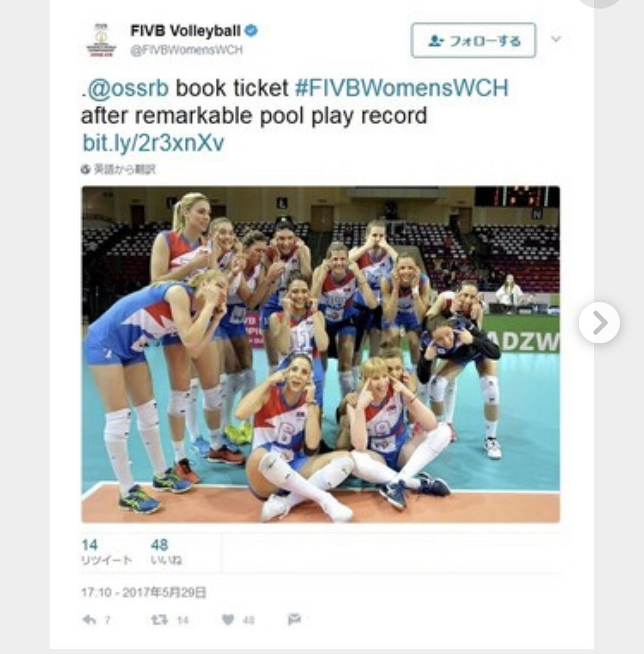644x654 pixels.
Task: Click the FIVB Volleyball account name
Action: (x=185, y=30)
